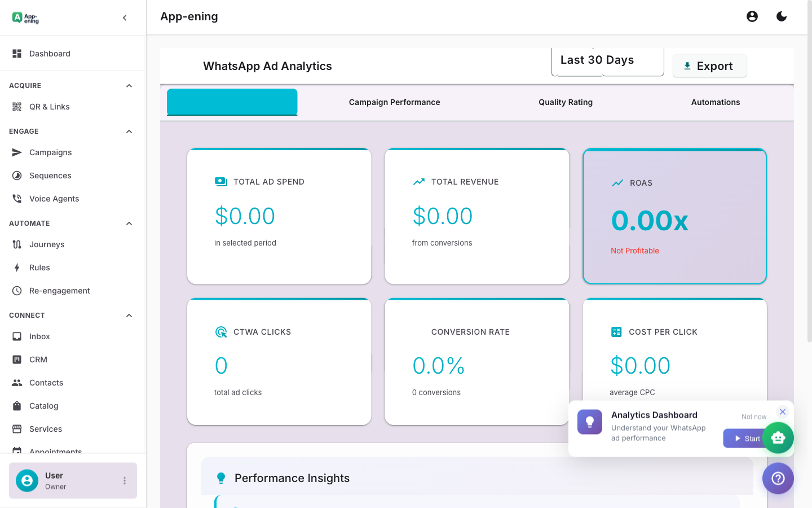This screenshot has height=508, width=812.
Task: Collapse the AUTOMATE section chevron
Action: pos(129,223)
